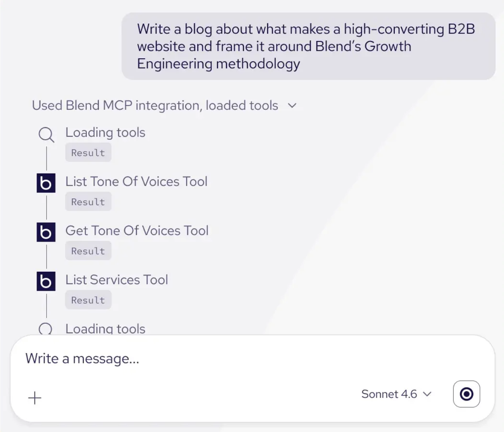The width and height of the screenshot is (504, 432).
Task: Select the Get Tone Of Voices Tool step
Action: tap(137, 230)
